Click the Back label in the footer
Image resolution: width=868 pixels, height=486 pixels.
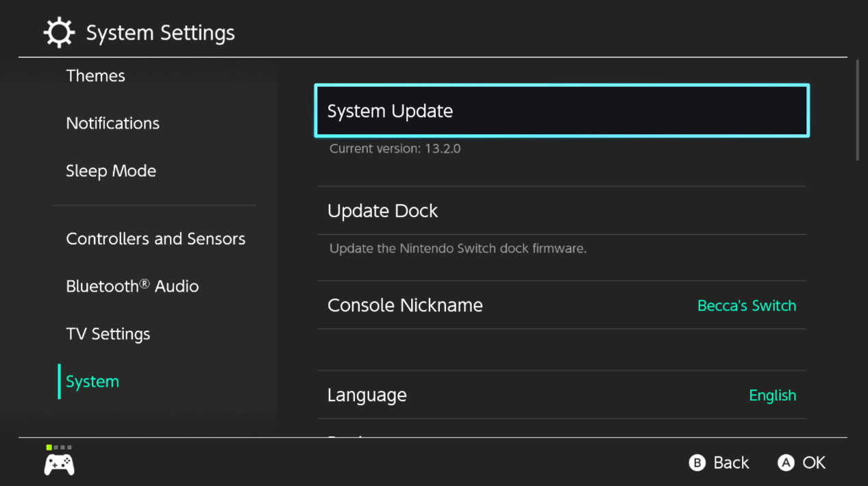(730, 463)
